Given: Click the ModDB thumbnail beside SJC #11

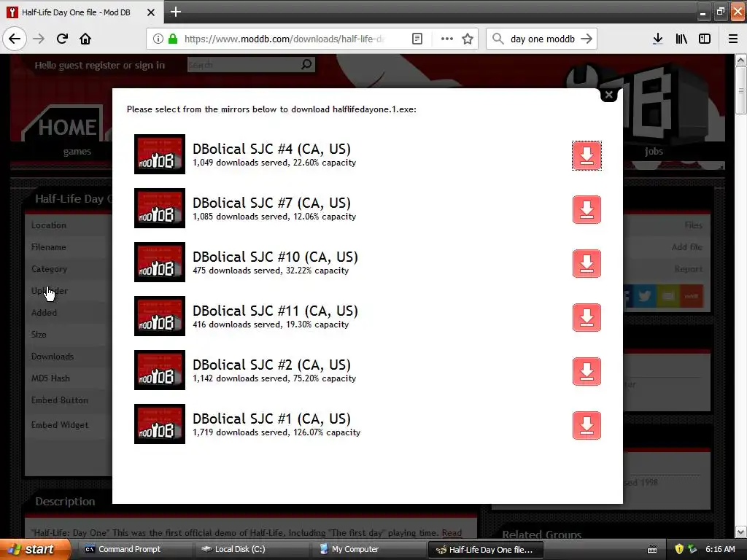Looking at the screenshot, I should click(160, 316).
